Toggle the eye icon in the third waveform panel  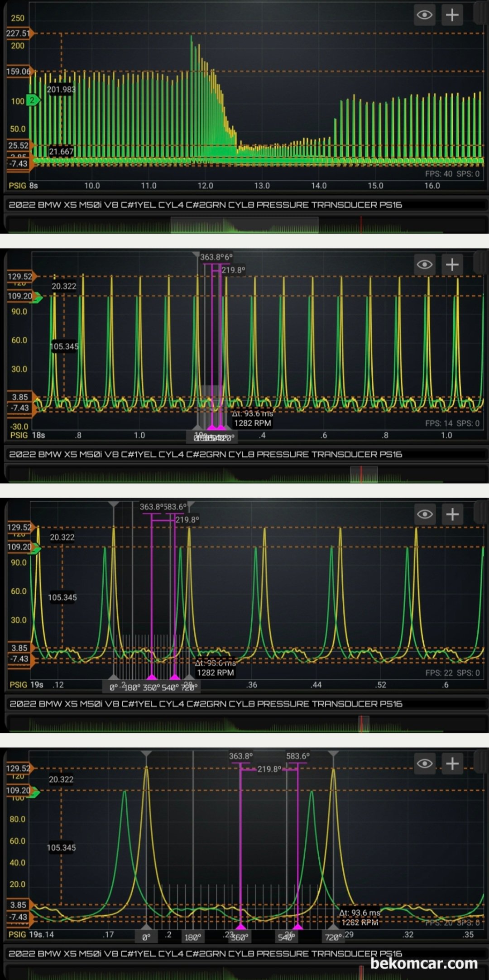tap(424, 514)
